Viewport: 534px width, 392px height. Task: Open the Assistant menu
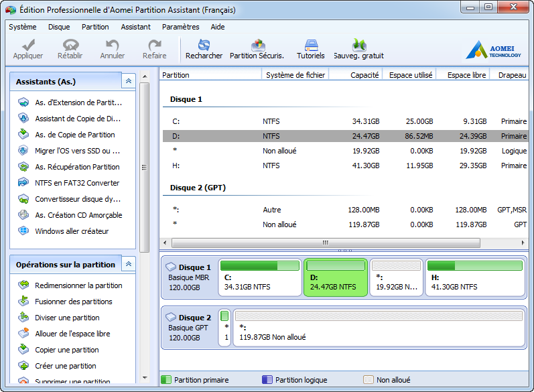(x=135, y=27)
